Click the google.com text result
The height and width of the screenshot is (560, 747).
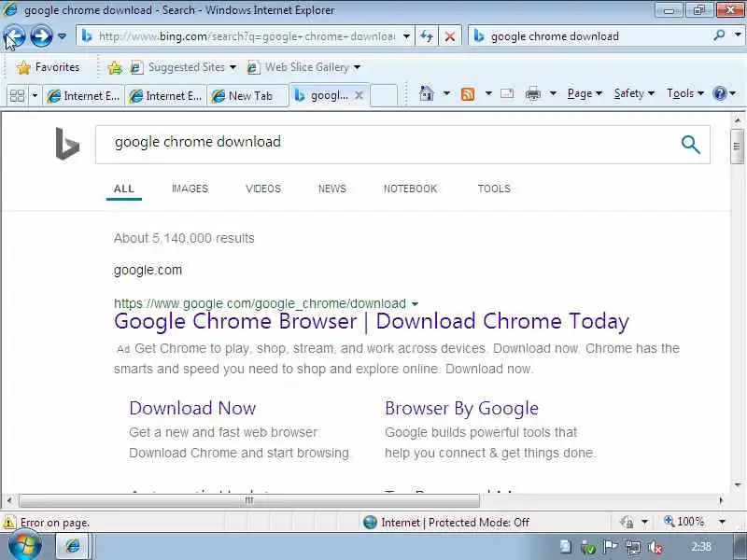click(148, 270)
